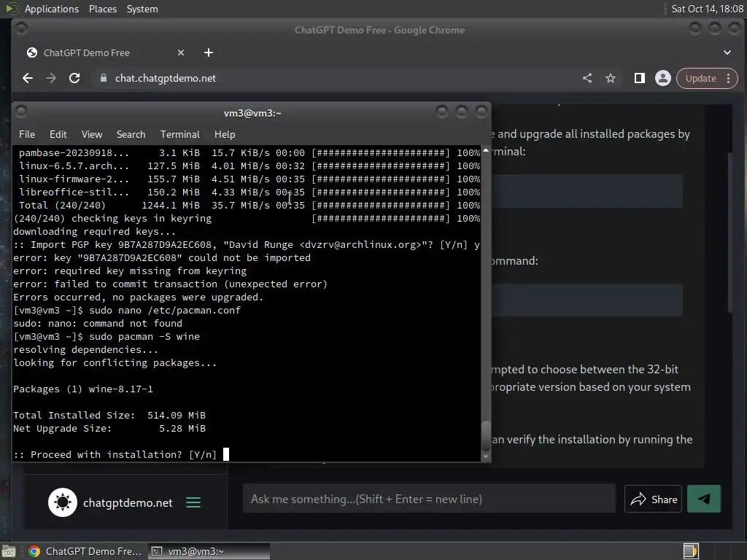The image size is (747, 560).
Task: Click the chatgptdemo.net logo icon
Action: (63, 502)
